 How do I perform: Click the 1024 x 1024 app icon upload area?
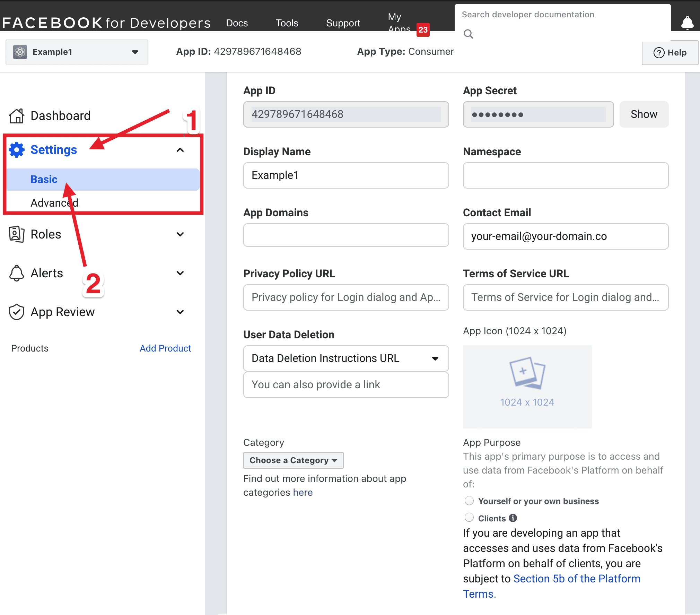coord(527,387)
